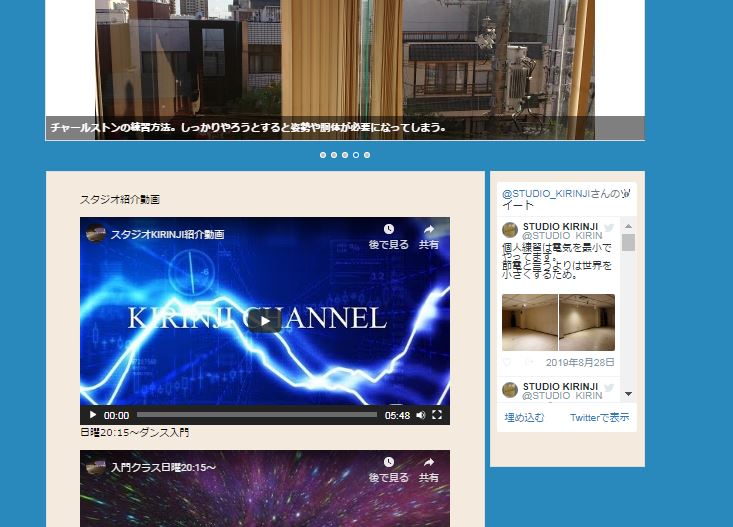Viewport: 733px width, 527px height.
Task: Open the スタジオKIRINJI紹介動画 video title link
Action: tap(168, 234)
